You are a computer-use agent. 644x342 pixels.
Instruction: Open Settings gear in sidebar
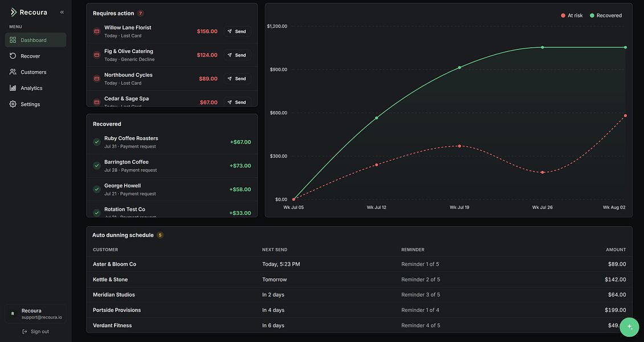tap(13, 104)
